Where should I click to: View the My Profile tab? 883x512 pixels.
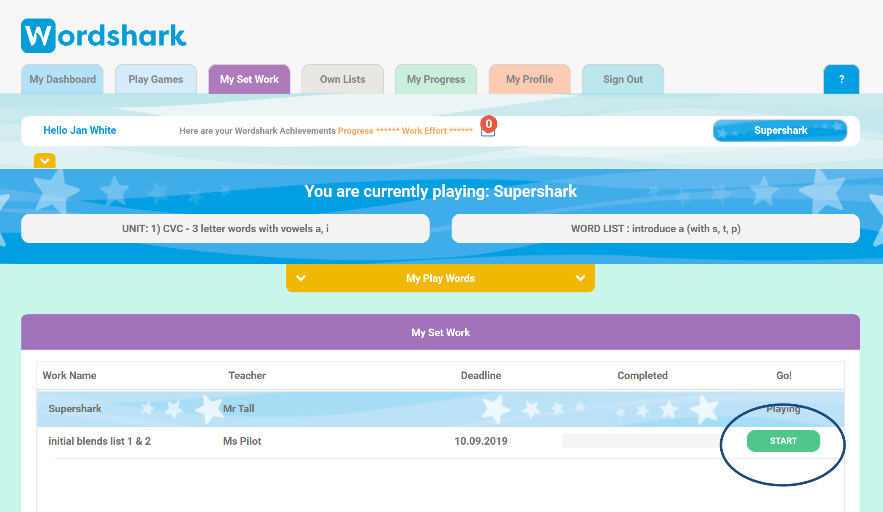pos(530,79)
